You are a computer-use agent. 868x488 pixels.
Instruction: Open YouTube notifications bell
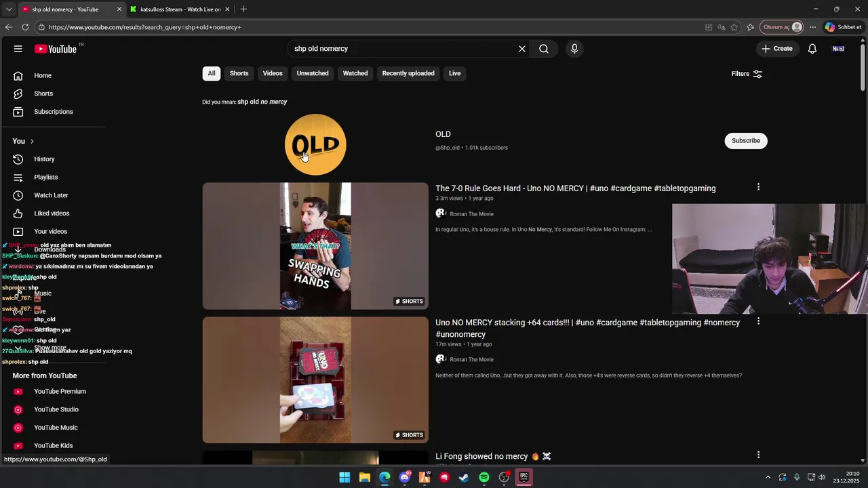[x=812, y=49]
